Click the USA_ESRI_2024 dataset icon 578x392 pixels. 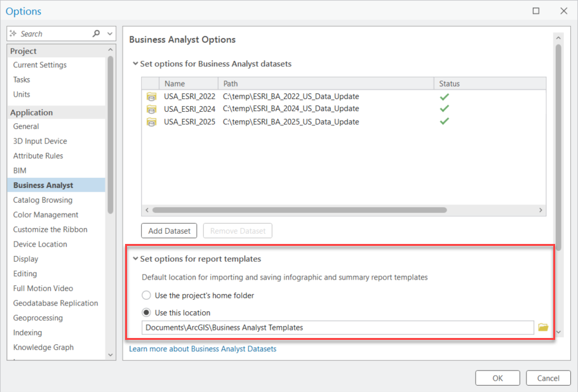[x=151, y=109]
